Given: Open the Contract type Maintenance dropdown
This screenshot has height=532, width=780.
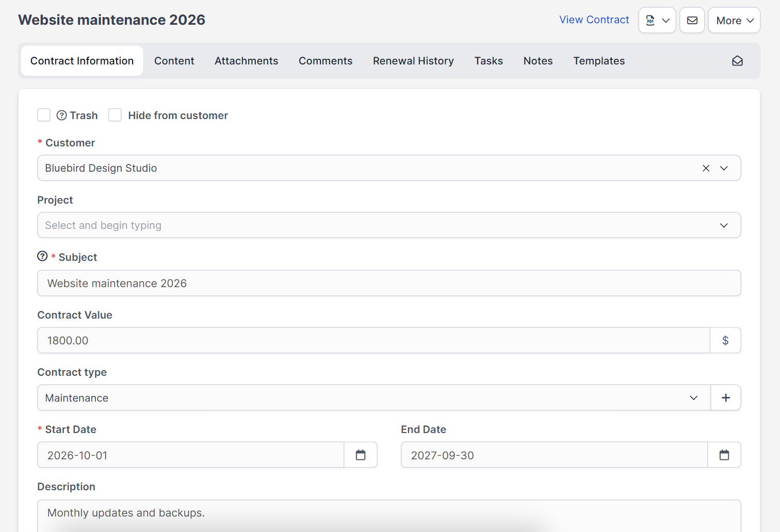Looking at the screenshot, I should (x=374, y=397).
